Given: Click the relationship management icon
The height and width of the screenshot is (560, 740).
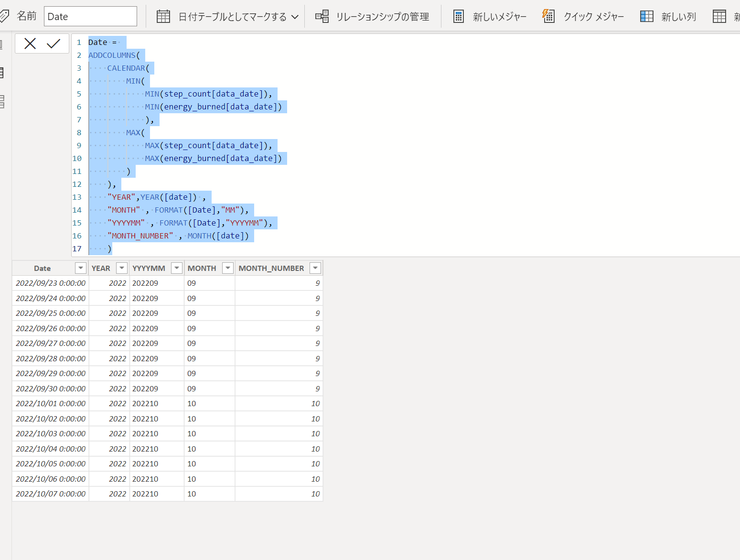Looking at the screenshot, I should coord(322,16).
